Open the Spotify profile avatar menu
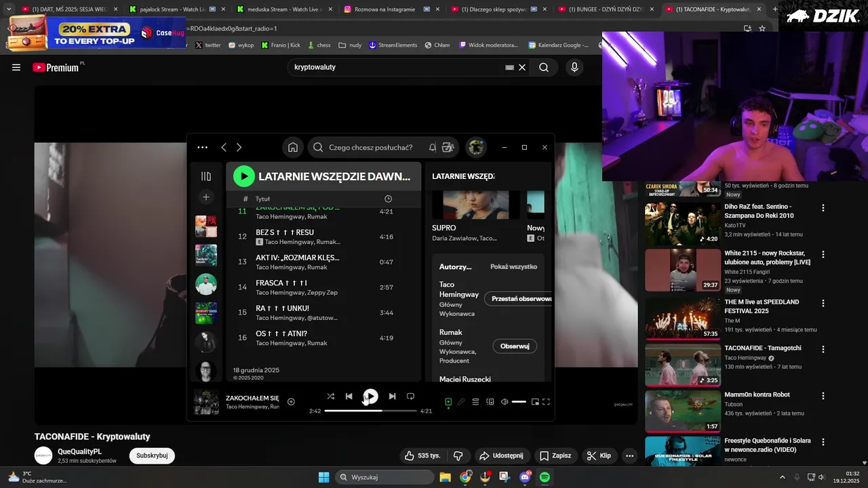 point(476,147)
